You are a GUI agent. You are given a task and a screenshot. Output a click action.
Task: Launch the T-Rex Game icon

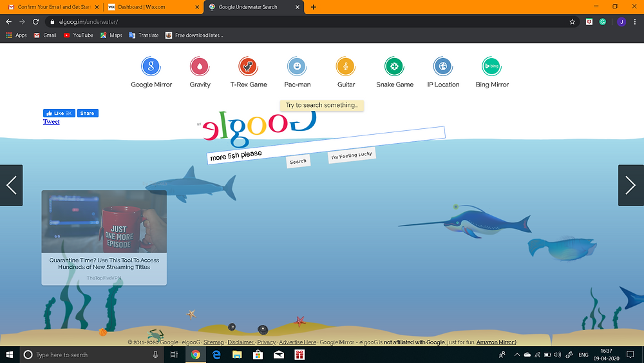248,66
